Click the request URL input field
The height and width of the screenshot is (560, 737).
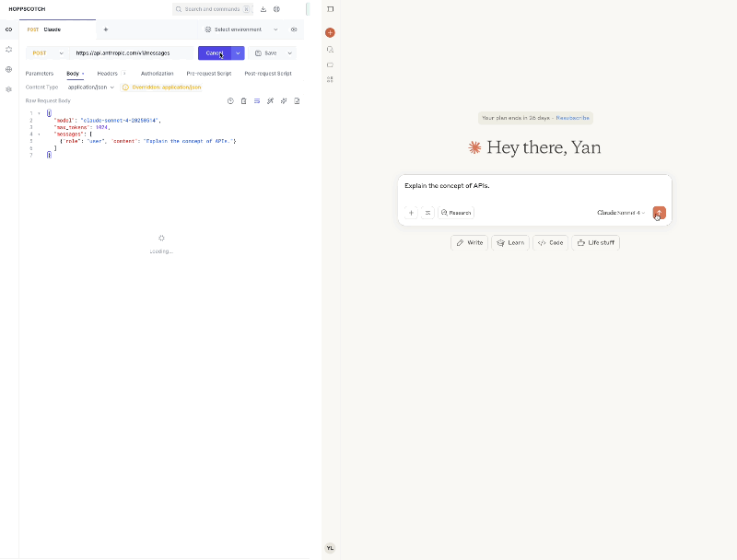[x=133, y=53]
